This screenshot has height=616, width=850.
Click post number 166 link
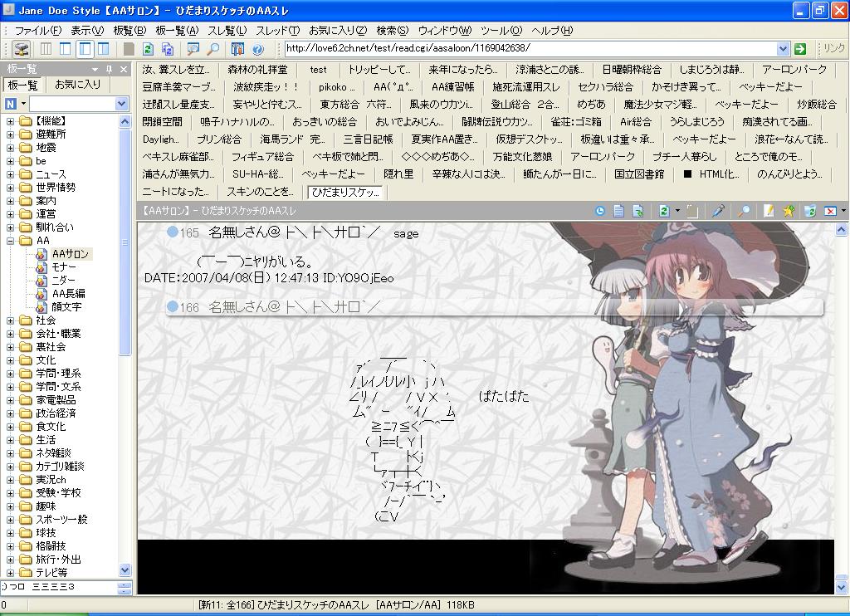(189, 307)
